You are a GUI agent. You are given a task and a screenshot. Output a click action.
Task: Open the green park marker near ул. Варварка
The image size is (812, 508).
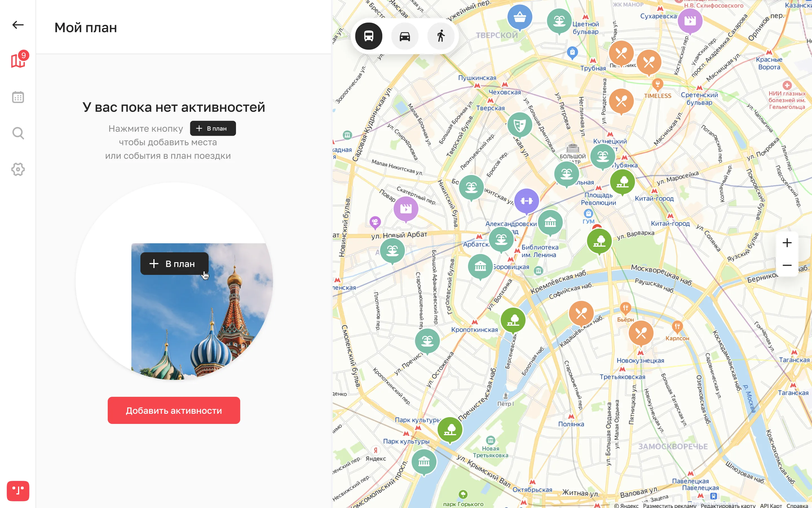[x=600, y=242]
